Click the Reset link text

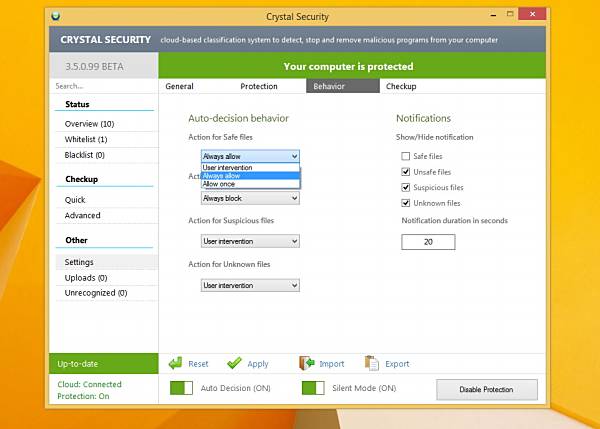(x=198, y=364)
